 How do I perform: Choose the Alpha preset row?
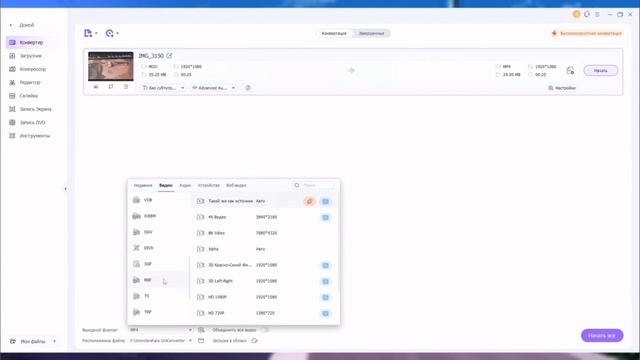coord(264,249)
